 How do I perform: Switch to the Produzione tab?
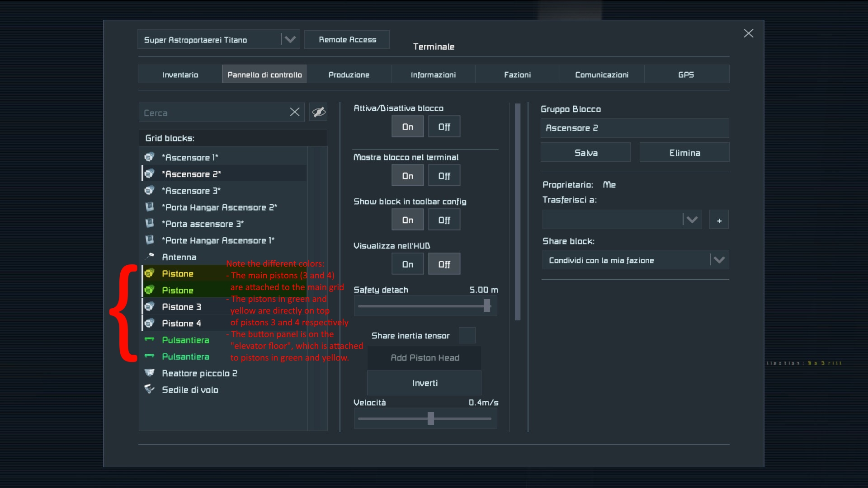[349, 75]
